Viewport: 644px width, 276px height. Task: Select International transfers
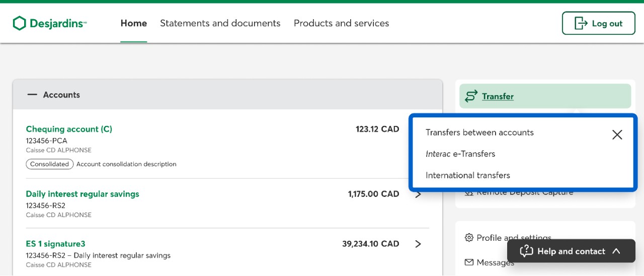pos(467,175)
